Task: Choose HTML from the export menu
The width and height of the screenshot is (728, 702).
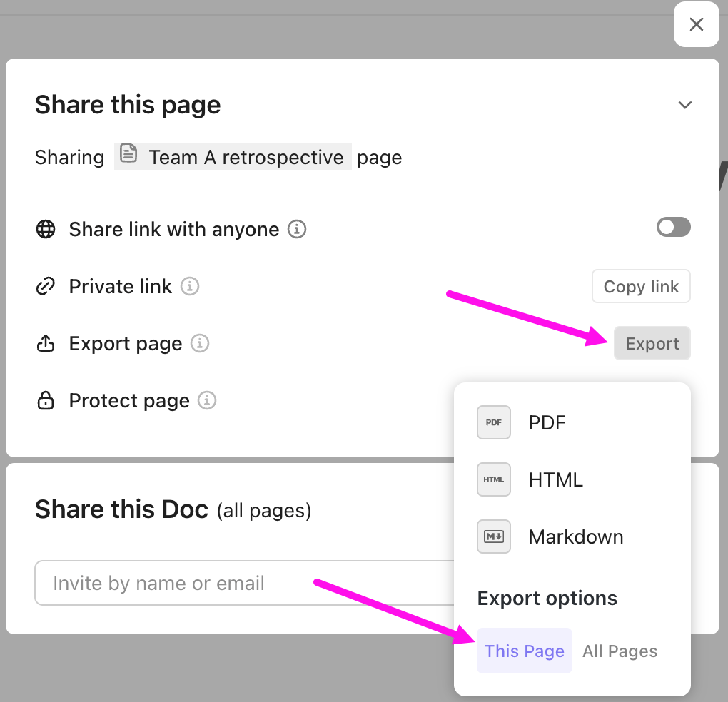Action: pos(555,479)
